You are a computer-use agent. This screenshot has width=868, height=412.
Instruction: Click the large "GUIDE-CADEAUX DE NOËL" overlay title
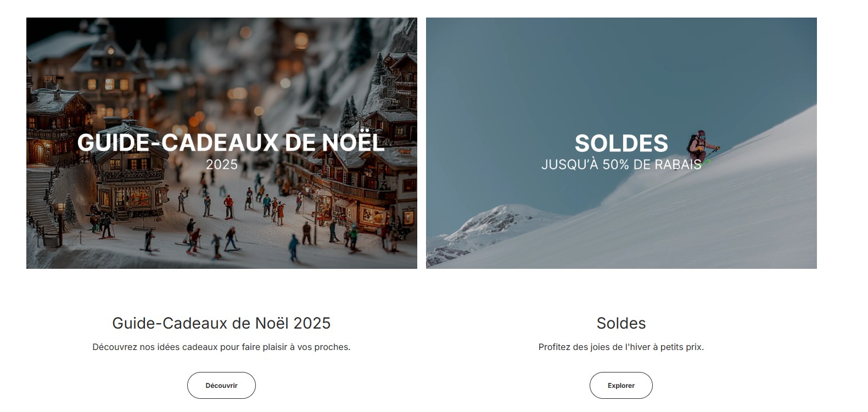231,143
